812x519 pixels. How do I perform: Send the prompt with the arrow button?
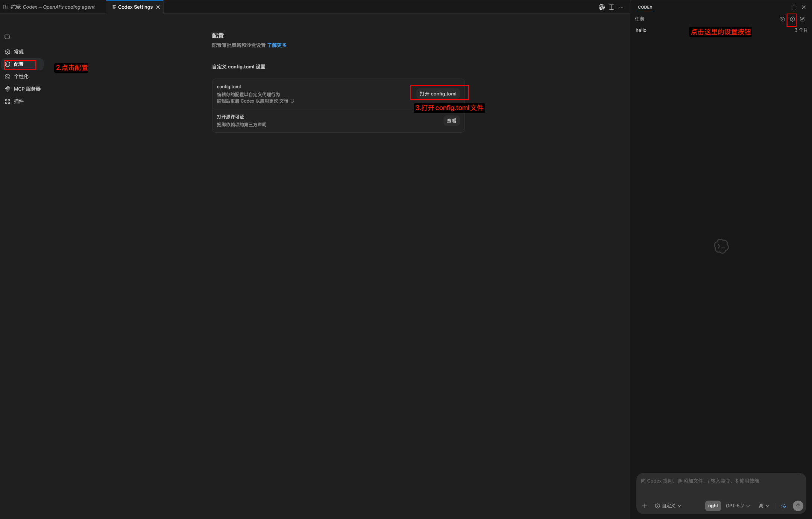798,506
